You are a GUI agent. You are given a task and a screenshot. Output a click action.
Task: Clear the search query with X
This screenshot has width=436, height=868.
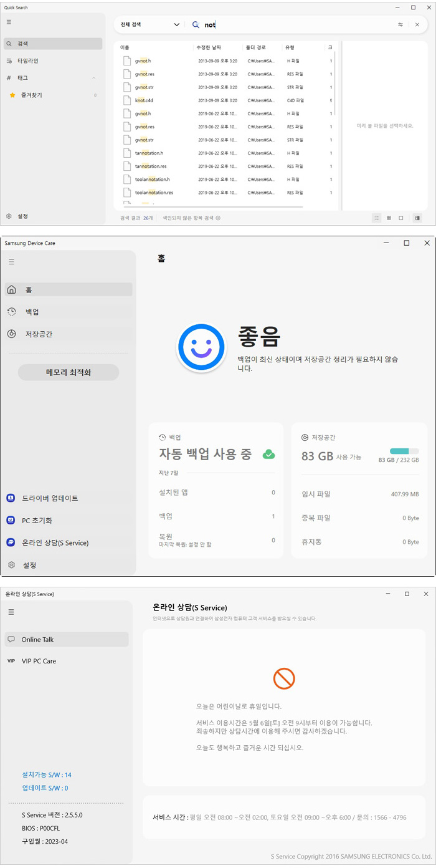(x=417, y=24)
